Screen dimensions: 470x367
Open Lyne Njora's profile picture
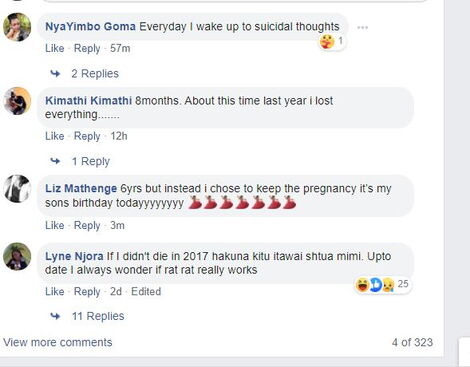[17, 256]
